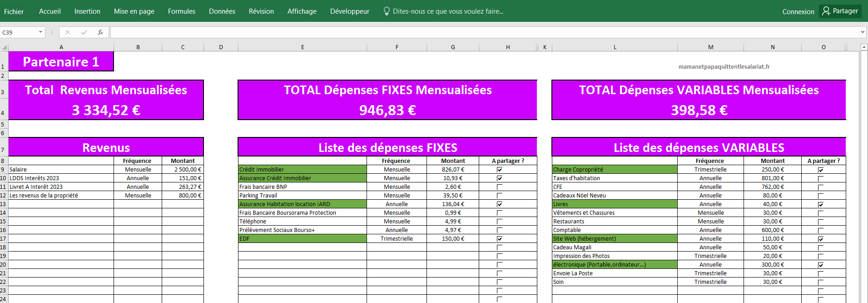This screenshot has width=868, height=303.
Task: Check the Taxes d'habitation checkbox
Action: 821,179
